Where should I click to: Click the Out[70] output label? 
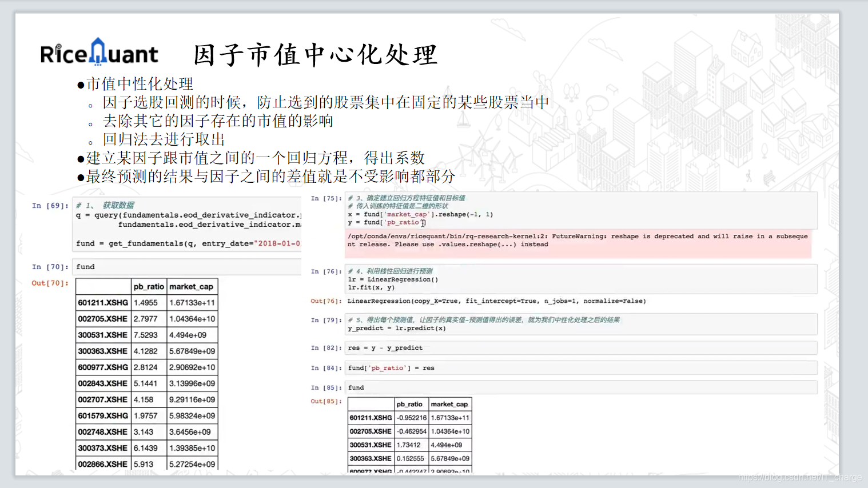tap(50, 283)
